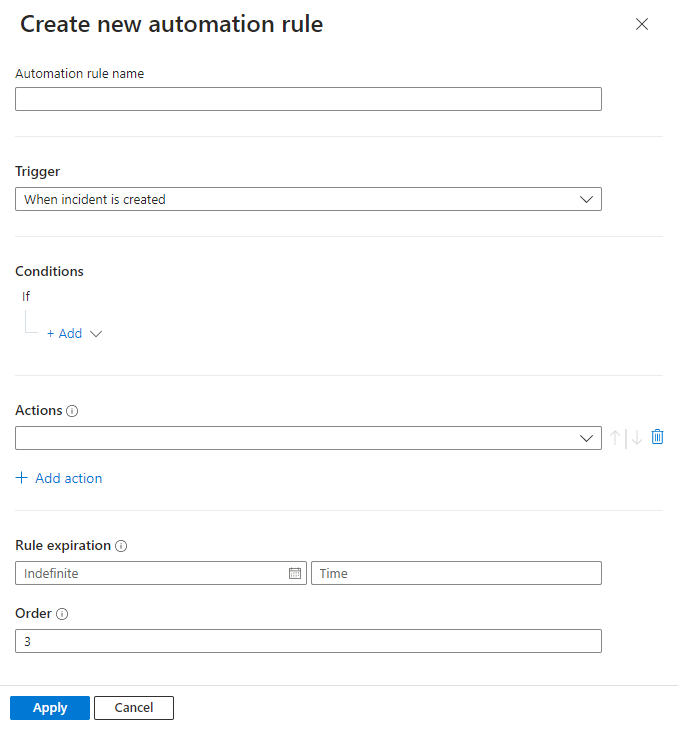678x731 pixels.
Task: Click the Actions info icon
Action: click(72, 411)
